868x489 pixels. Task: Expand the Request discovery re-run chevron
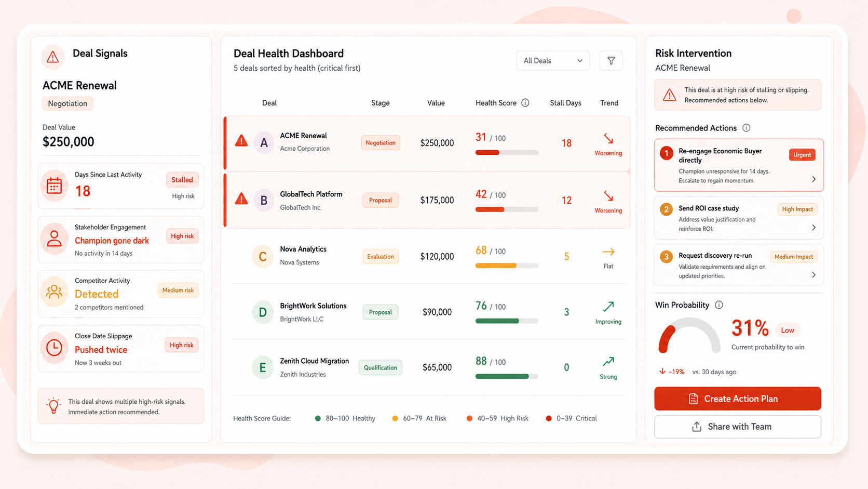(813, 275)
